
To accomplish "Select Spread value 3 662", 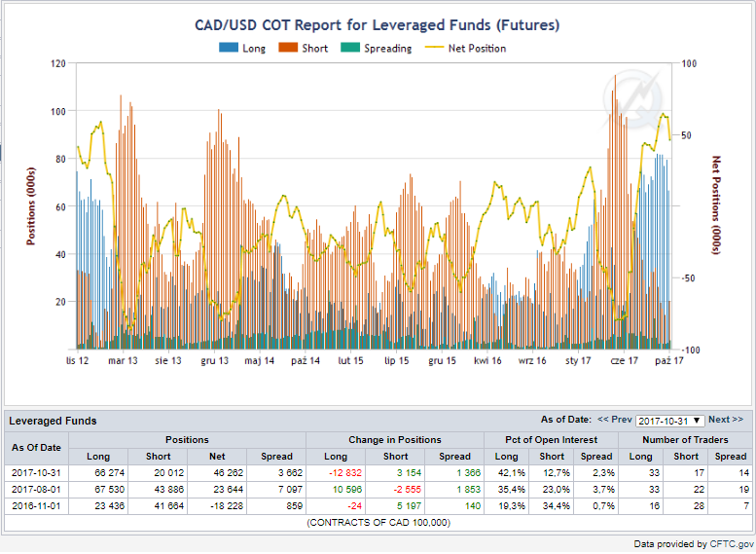I will point(290,473).
